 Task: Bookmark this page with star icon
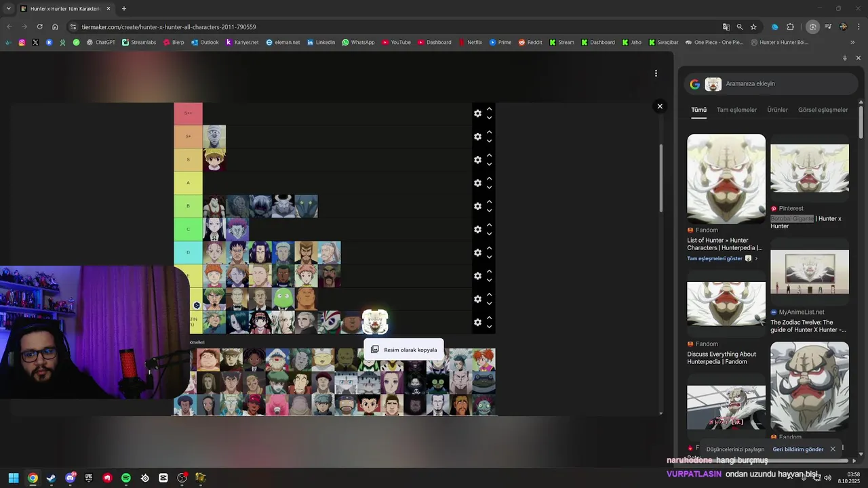pos(753,27)
